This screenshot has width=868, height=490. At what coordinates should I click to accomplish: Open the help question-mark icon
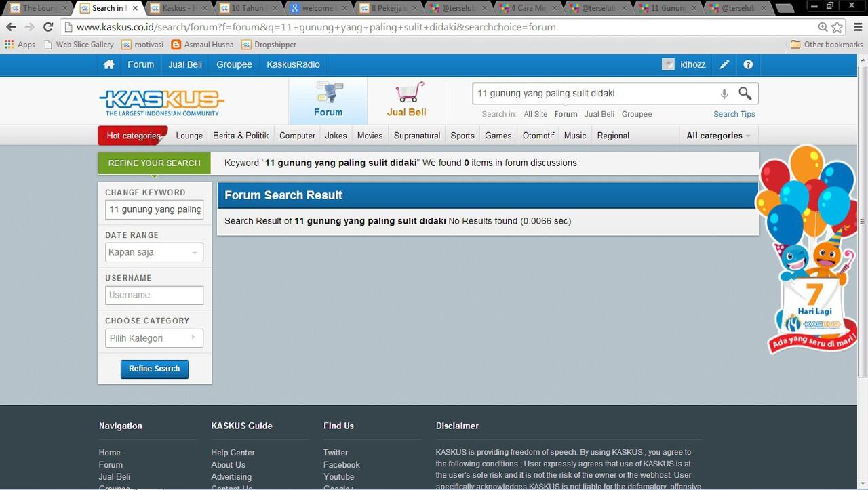pyautogui.click(x=748, y=64)
